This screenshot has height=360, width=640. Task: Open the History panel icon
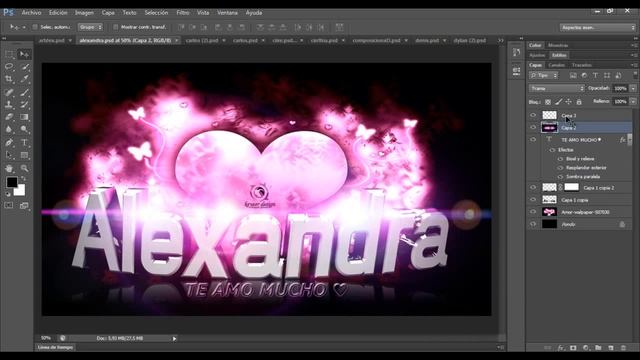tap(516, 52)
